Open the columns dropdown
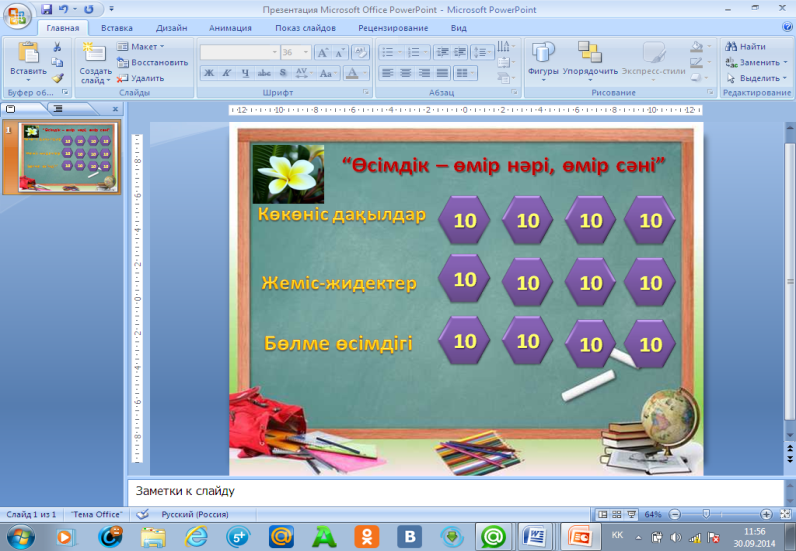The image size is (796, 551). [466, 73]
